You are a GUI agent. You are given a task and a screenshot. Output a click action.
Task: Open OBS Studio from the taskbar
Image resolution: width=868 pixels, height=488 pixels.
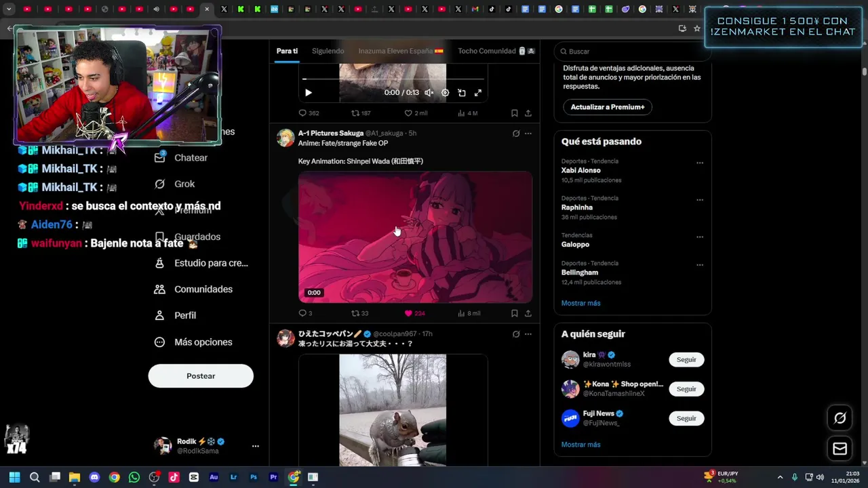click(x=154, y=477)
